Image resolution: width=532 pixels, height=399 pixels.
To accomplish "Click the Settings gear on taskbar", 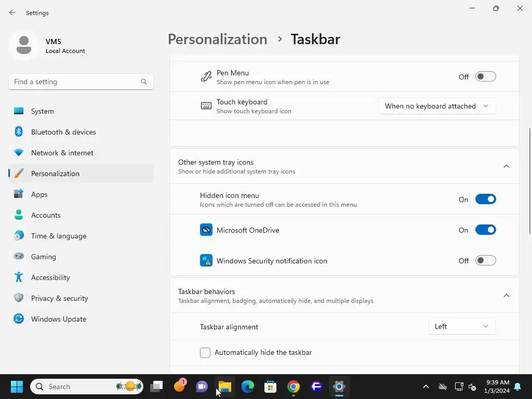I will [x=339, y=387].
